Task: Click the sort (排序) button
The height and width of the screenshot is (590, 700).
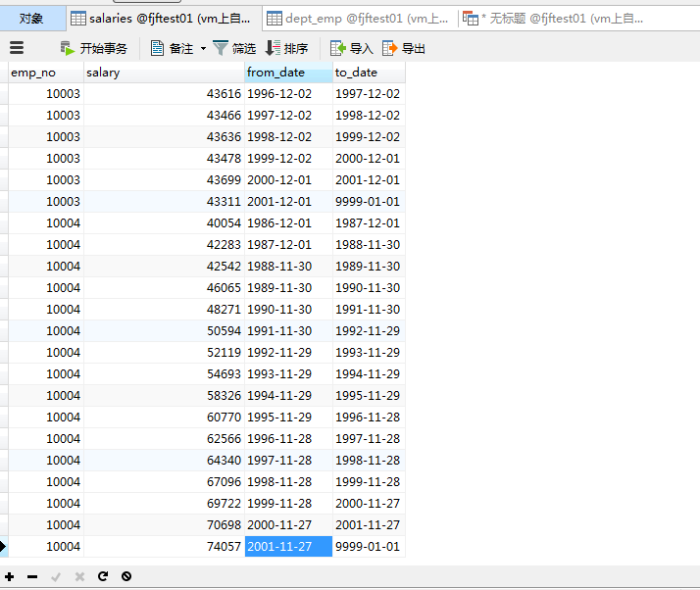Action: point(286,48)
